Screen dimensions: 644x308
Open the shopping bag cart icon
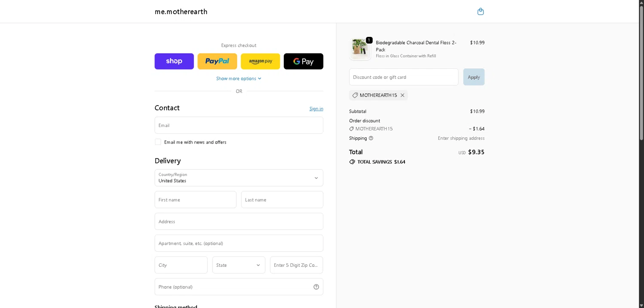click(480, 12)
